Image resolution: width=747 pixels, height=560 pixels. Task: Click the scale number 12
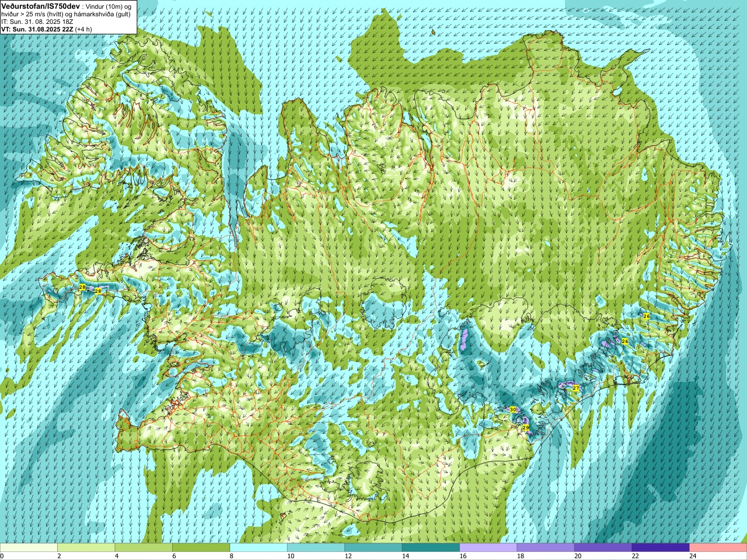(x=348, y=556)
